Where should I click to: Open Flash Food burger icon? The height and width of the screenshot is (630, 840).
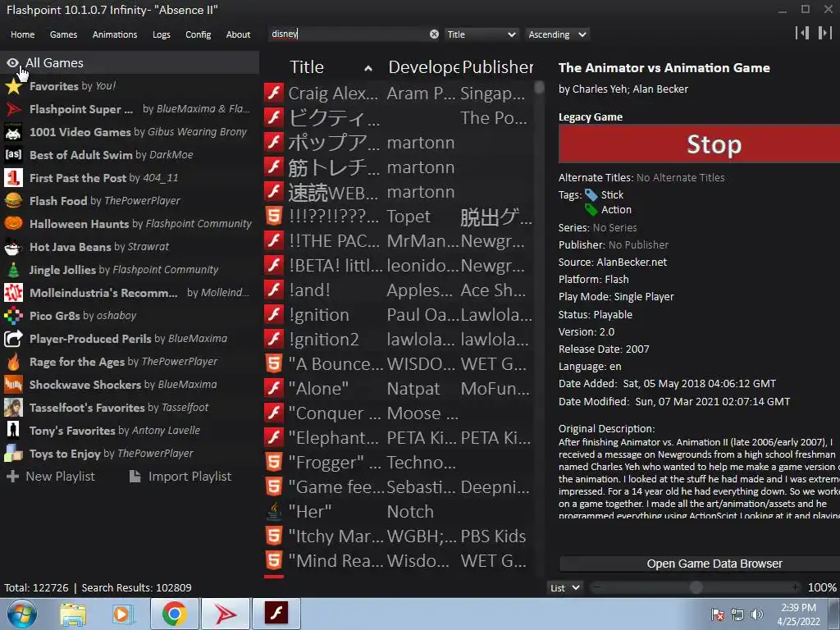point(13,201)
